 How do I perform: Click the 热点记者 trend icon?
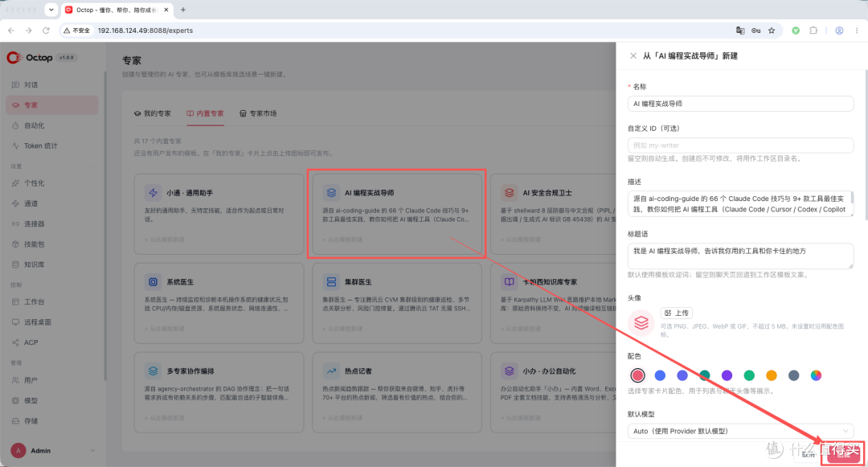coord(331,371)
